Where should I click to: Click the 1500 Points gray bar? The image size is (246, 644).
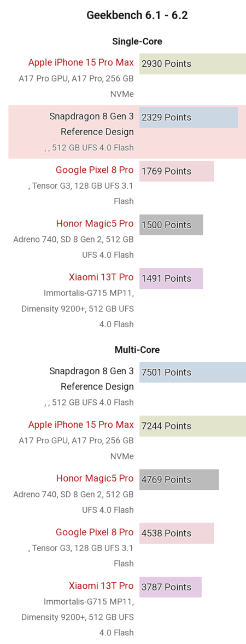[171, 225]
